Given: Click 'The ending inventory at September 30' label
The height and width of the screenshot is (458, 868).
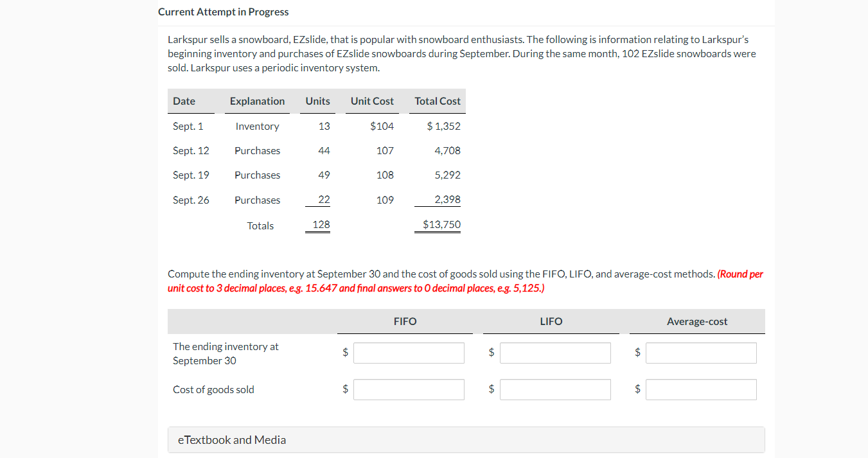Looking at the screenshot, I should click(226, 354).
